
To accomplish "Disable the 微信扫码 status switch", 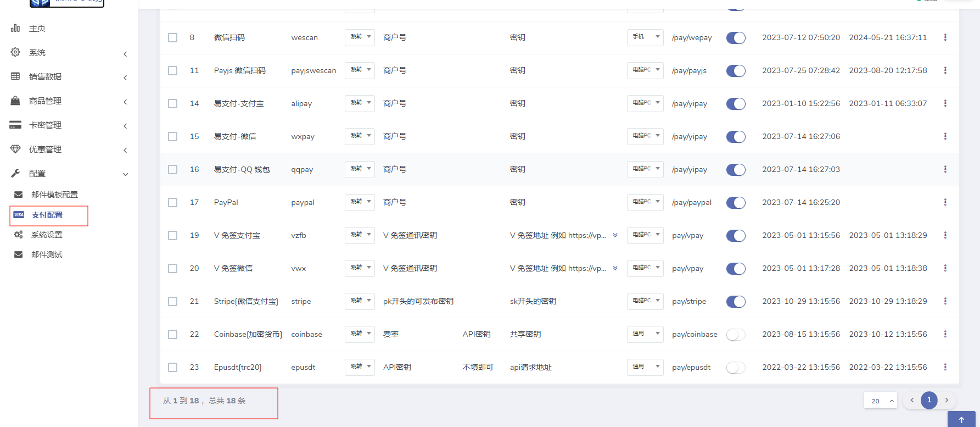I will click(x=736, y=37).
